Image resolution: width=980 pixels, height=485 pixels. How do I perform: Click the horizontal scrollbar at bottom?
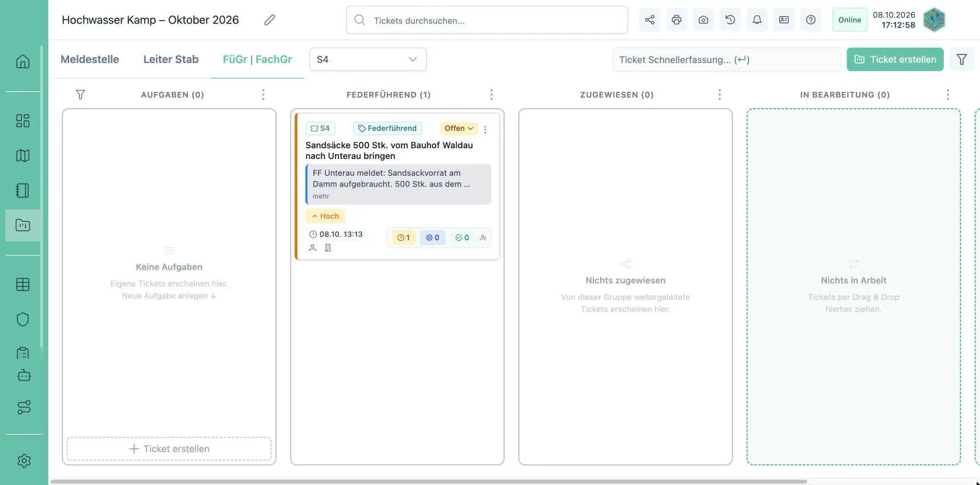pos(430,481)
